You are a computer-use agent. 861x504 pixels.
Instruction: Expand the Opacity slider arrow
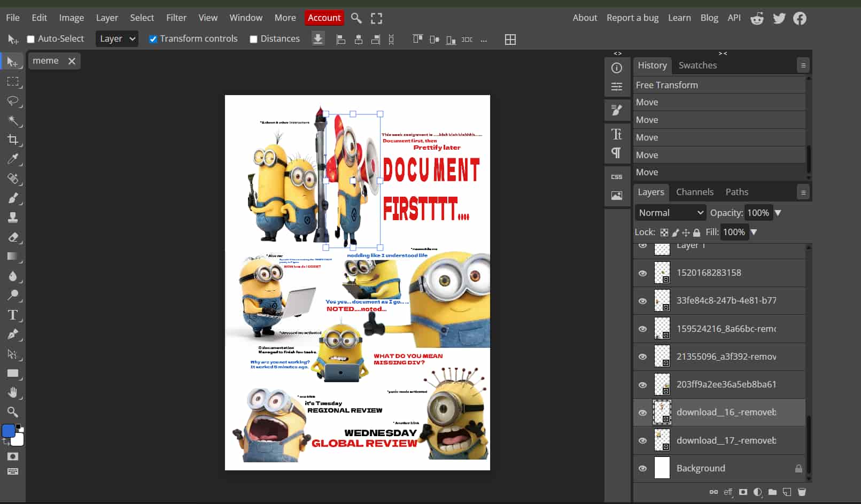point(778,213)
